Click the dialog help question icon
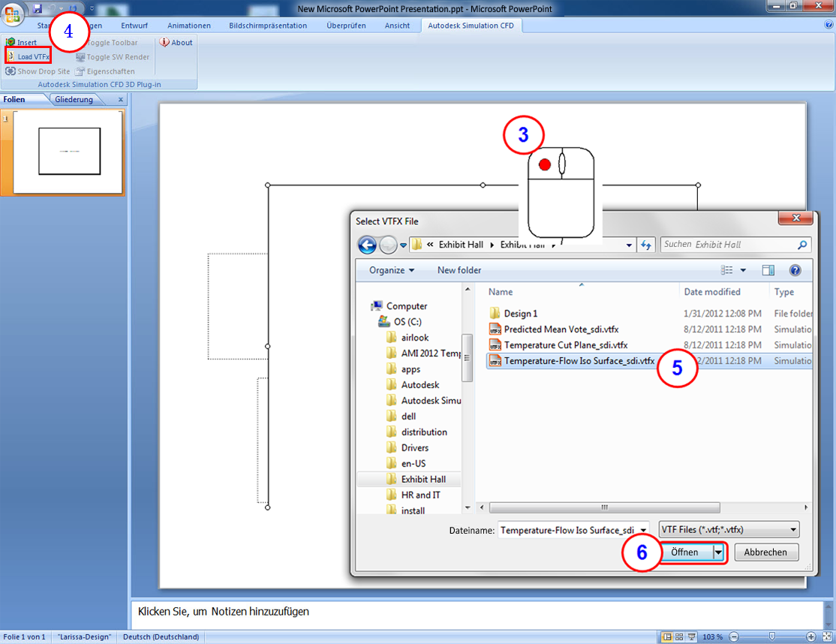 tap(795, 270)
